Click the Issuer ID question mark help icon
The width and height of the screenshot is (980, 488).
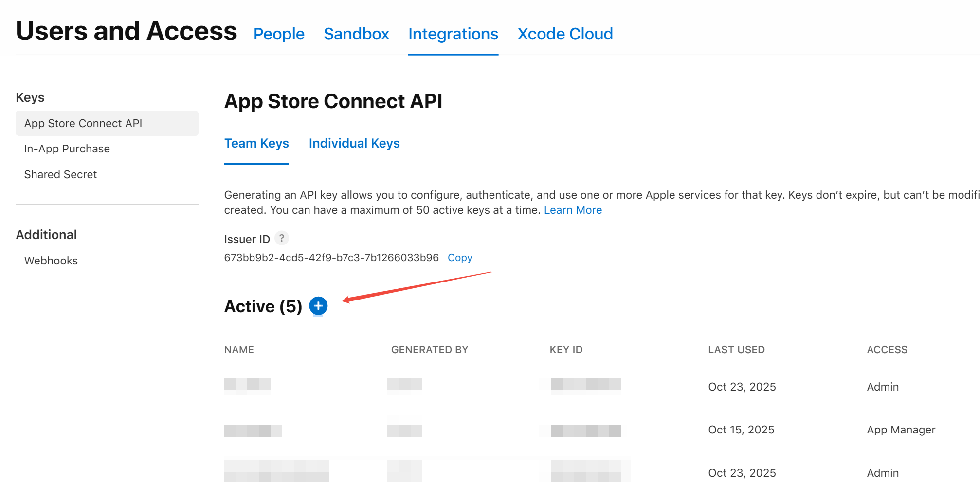[x=281, y=238]
